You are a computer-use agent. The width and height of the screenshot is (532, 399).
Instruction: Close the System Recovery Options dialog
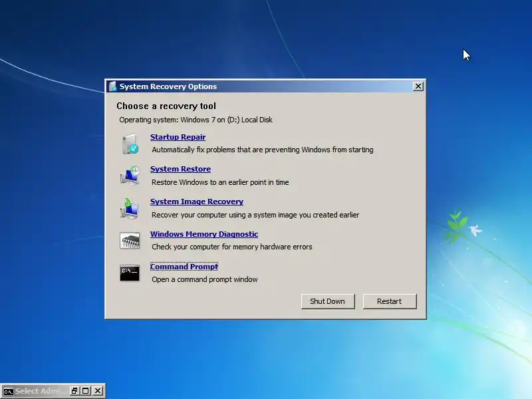pyautogui.click(x=418, y=86)
